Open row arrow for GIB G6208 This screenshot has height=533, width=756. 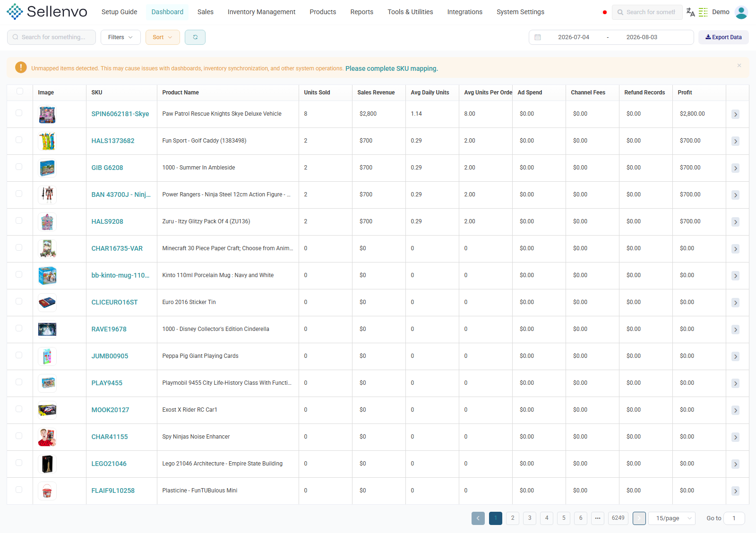click(735, 168)
